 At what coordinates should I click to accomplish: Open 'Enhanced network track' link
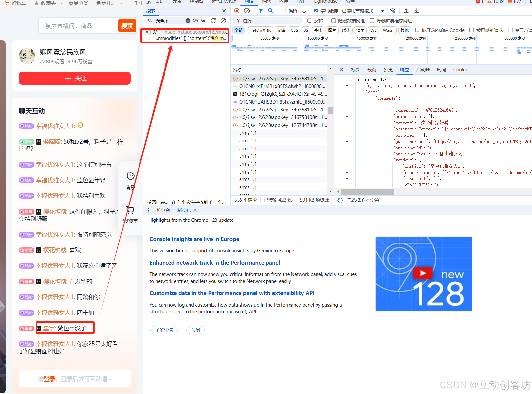pos(215,263)
